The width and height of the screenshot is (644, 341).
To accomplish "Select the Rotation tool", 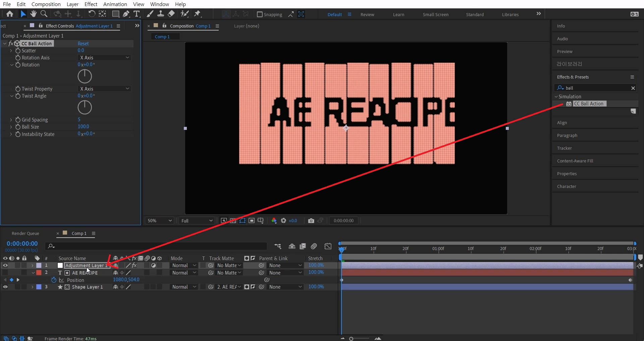I will click(x=92, y=14).
